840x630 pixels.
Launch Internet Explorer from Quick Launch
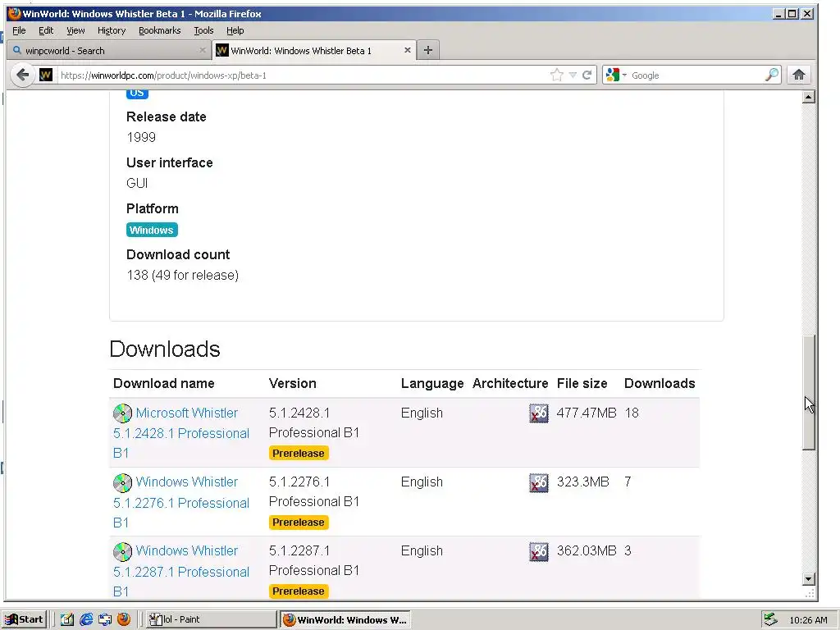point(85,619)
